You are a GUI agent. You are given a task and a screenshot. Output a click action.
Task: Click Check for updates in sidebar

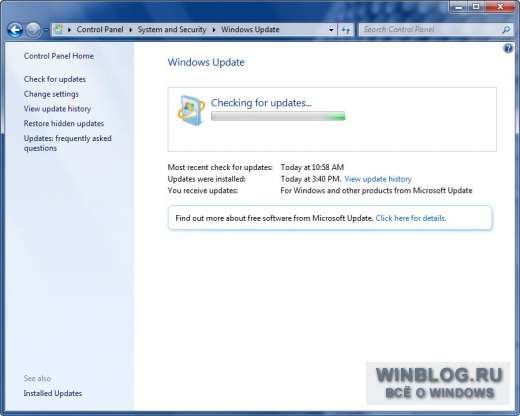coord(55,79)
